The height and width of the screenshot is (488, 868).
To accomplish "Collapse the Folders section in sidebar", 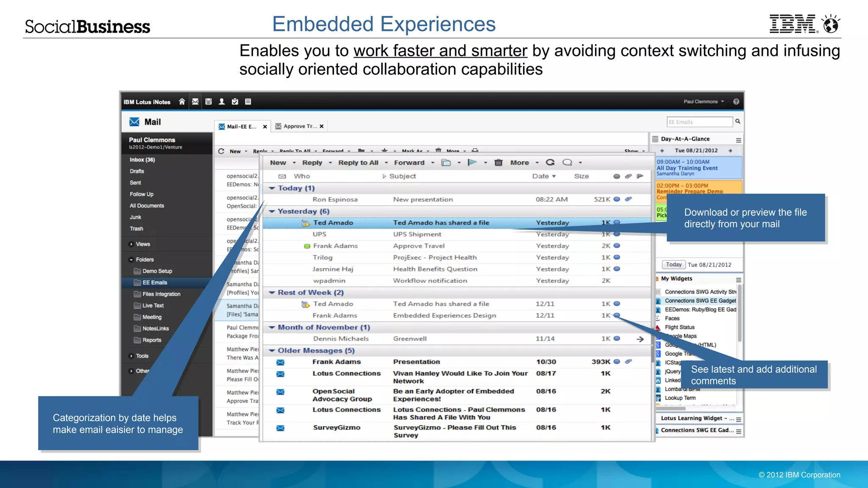I will point(131,260).
